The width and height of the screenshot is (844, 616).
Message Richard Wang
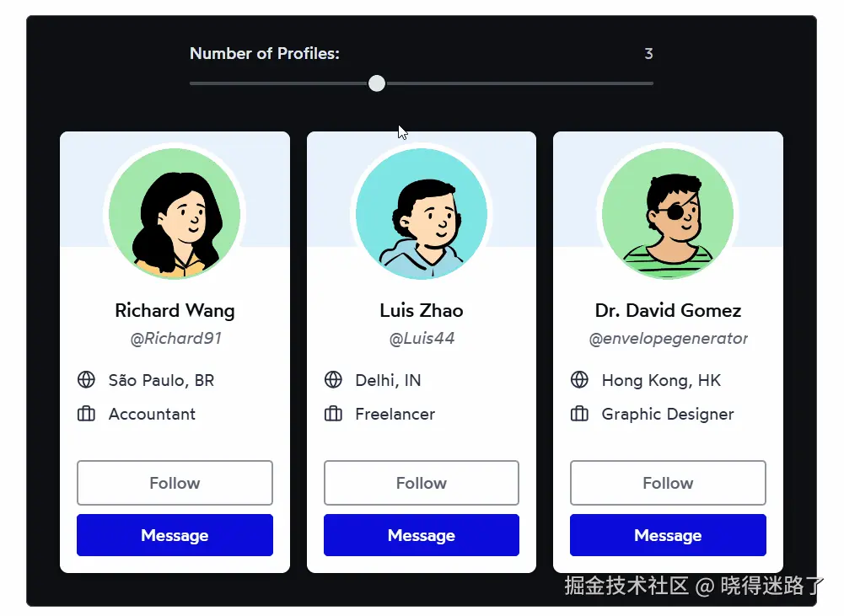[x=175, y=535]
